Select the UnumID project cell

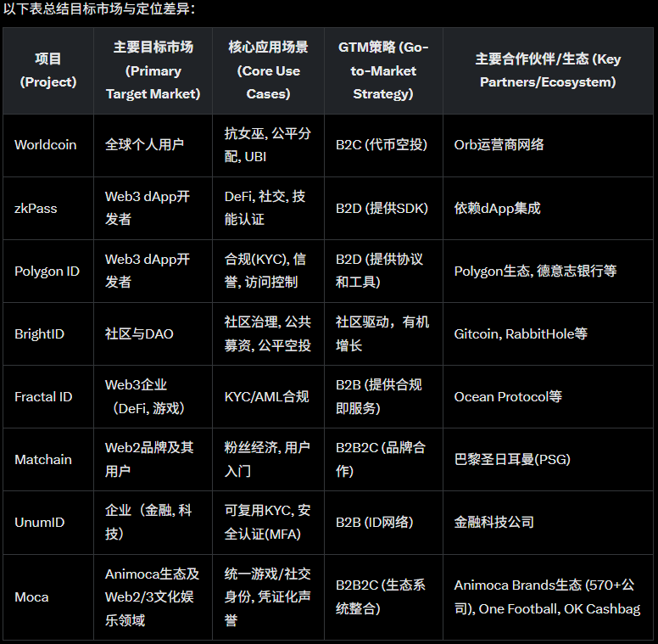point(48,523)
